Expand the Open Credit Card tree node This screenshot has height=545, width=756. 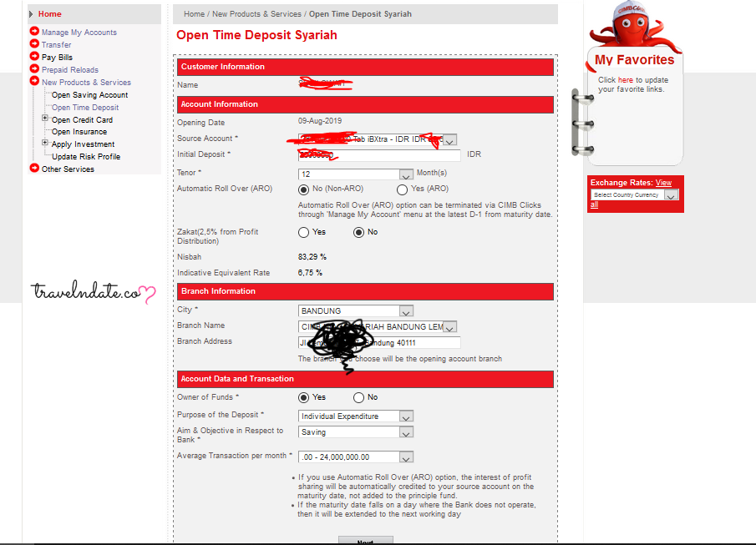point(45,118)
